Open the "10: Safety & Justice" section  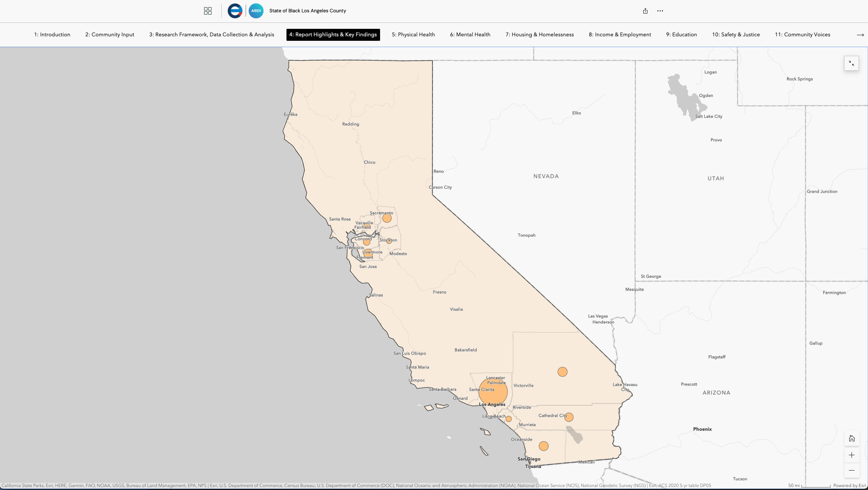tap(736, 34)
